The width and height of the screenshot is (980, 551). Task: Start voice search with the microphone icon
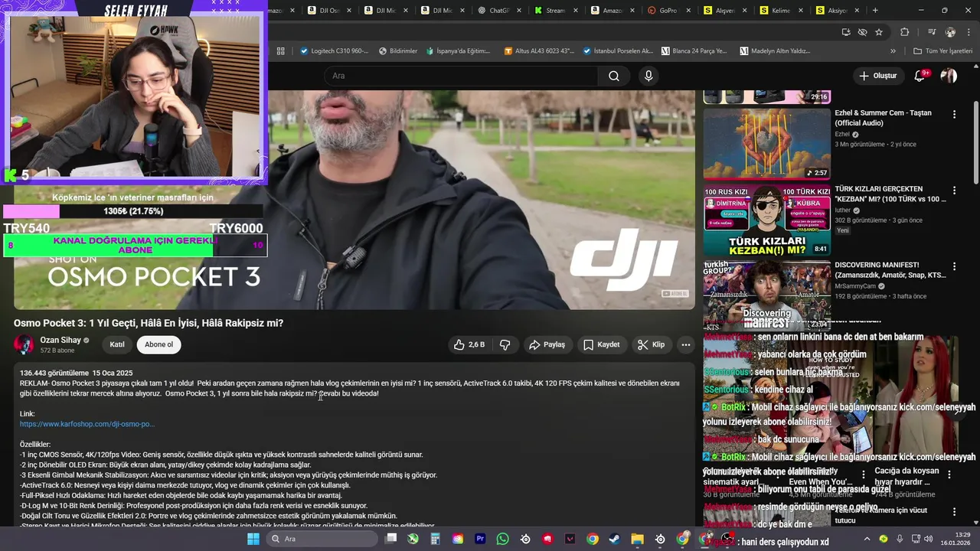(648, 76)
